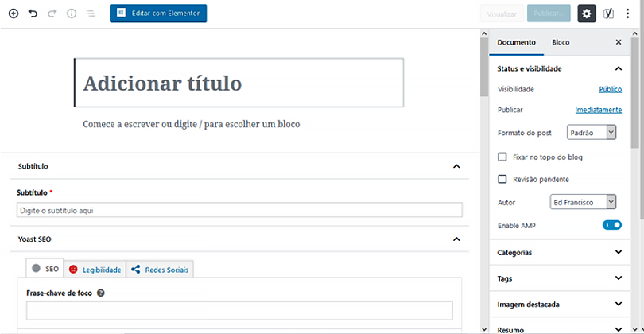Close the settings sidebar with X
Image resolution: width=644 pixels, height=334 pixels.
[618, 42]
